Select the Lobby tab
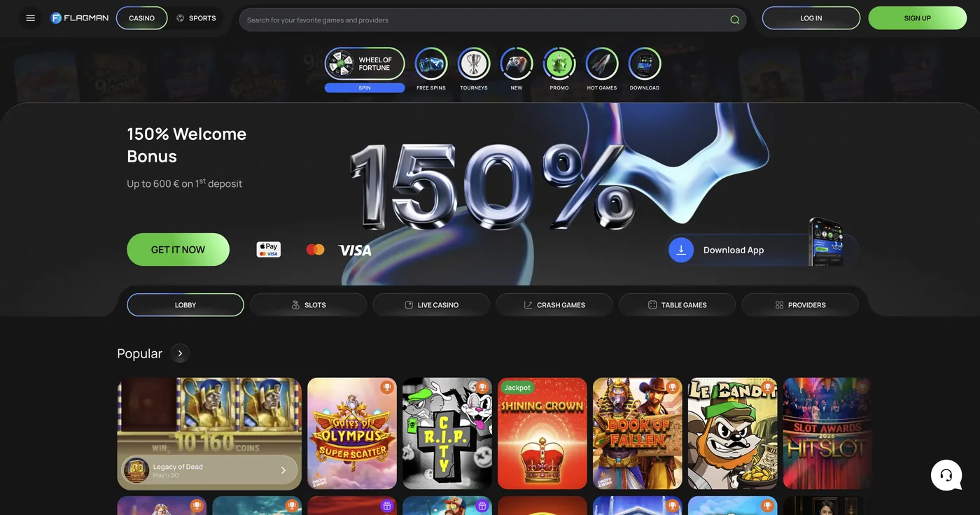Viewport: 980px width, 515px height. pyautogui.click(x=185, y=305)
